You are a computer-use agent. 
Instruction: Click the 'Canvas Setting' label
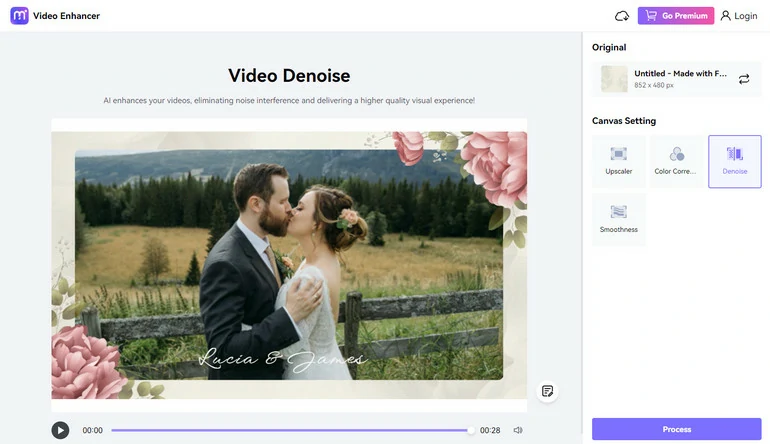click(x=624, y=121)
